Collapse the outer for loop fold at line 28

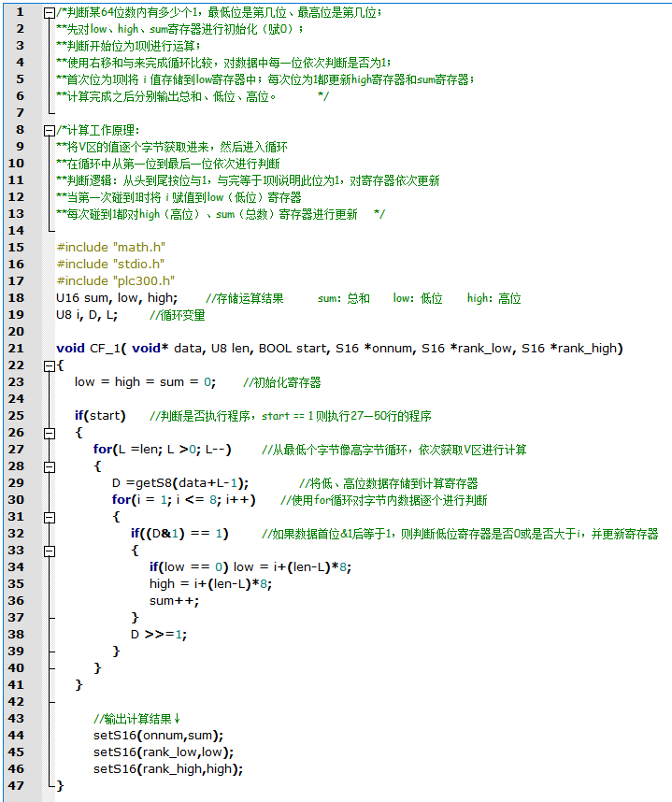point(50,467)
